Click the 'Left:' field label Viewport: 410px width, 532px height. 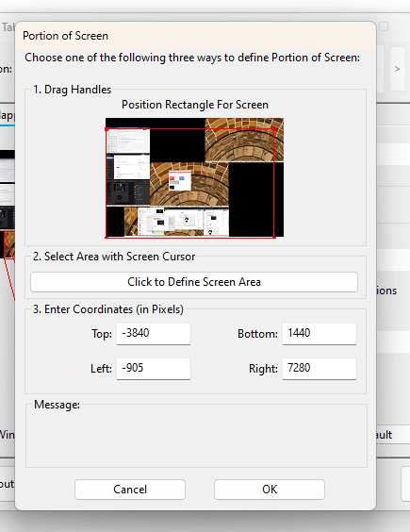101,369
